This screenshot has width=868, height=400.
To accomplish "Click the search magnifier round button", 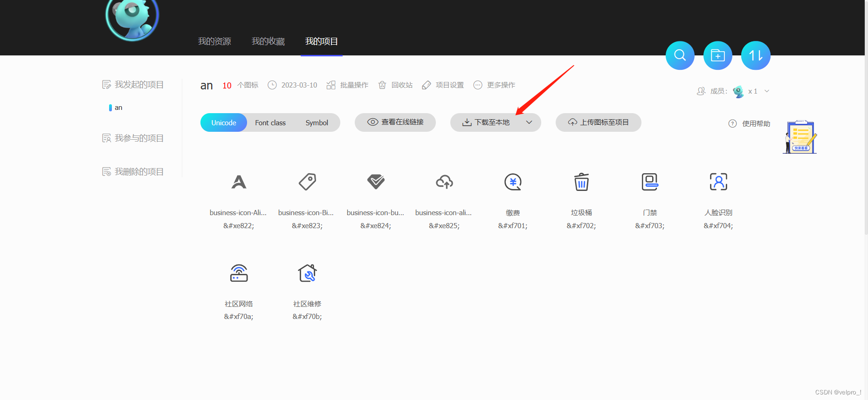I will (680, 55).
